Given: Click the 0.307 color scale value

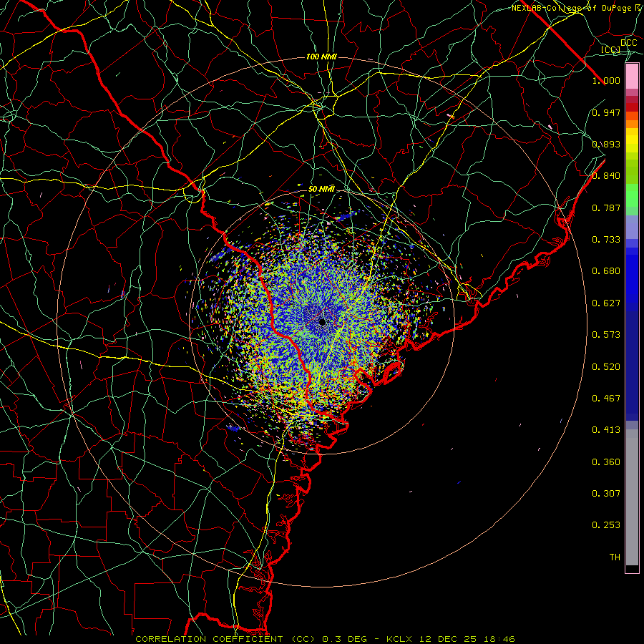Looking at the screenshot, I should click(x=606, y=494).
